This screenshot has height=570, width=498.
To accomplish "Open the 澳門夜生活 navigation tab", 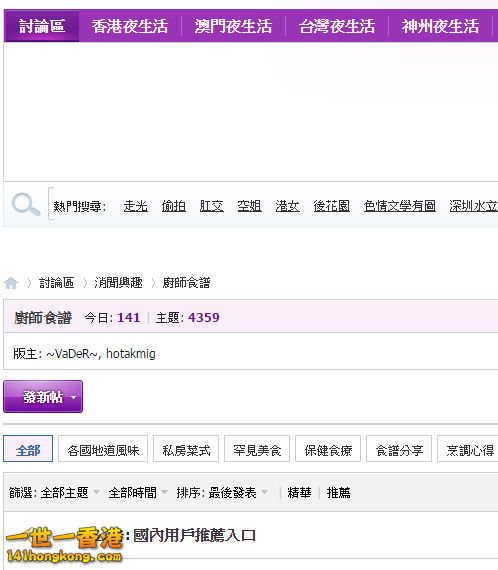I will point(233,26).
